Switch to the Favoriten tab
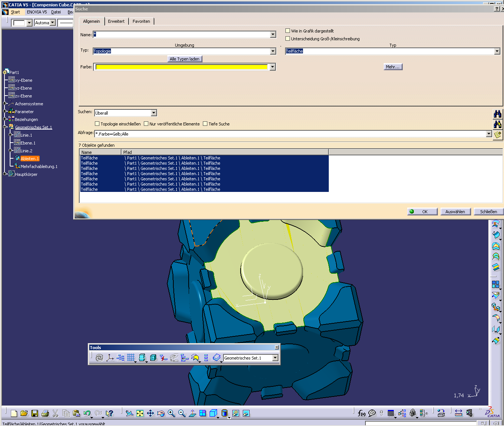The image size is (504, 426). pyautogui.click(x=141, y=21)
